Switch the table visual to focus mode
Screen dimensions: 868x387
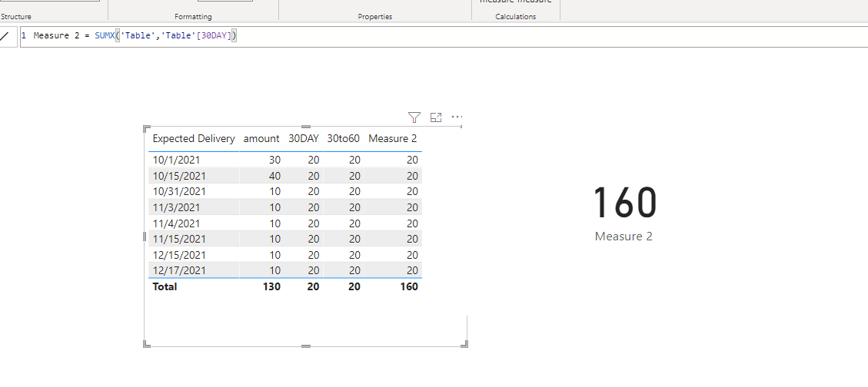point(436,117)
